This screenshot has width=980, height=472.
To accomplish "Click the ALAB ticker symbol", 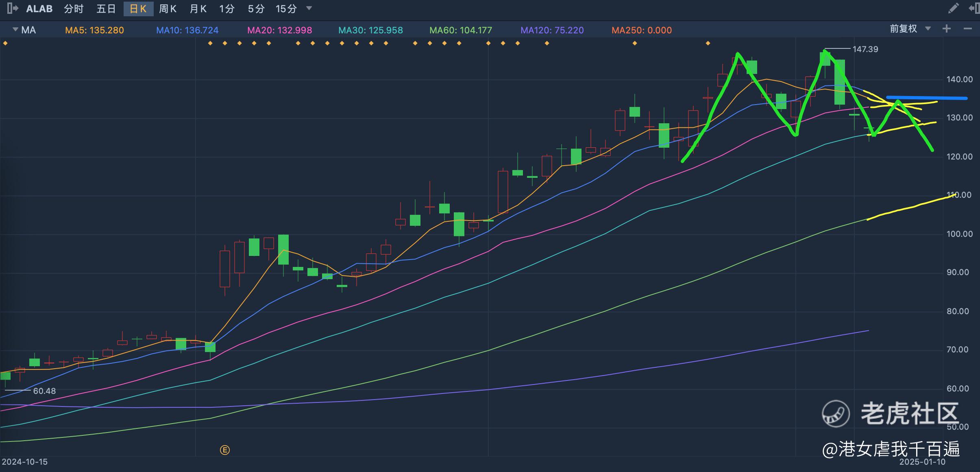I will coord(39,9).
